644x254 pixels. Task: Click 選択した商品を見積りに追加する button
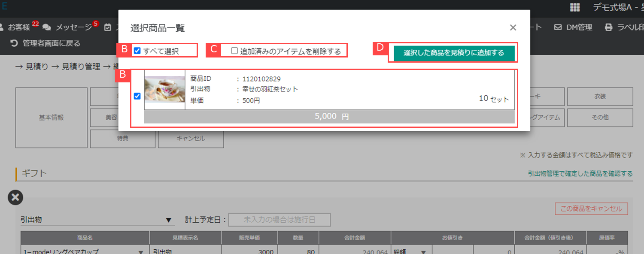pyautogui.click(x=453, y=53)
